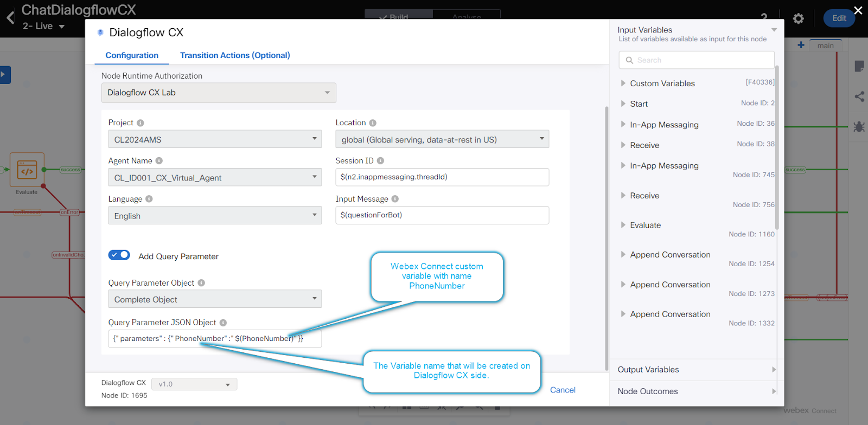868x425 pixels.
Task: Click the success label next to Evaluate node
Action: 71,170
